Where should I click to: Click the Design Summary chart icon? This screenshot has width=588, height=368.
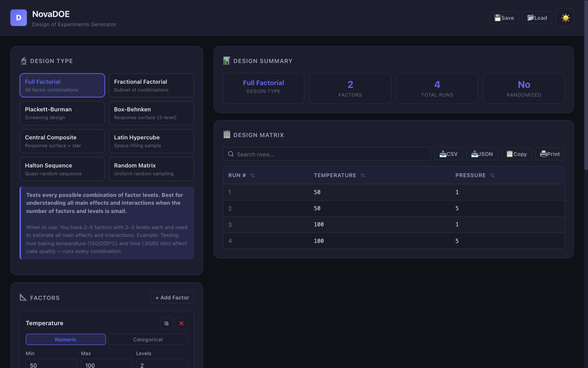click(226, 61)
